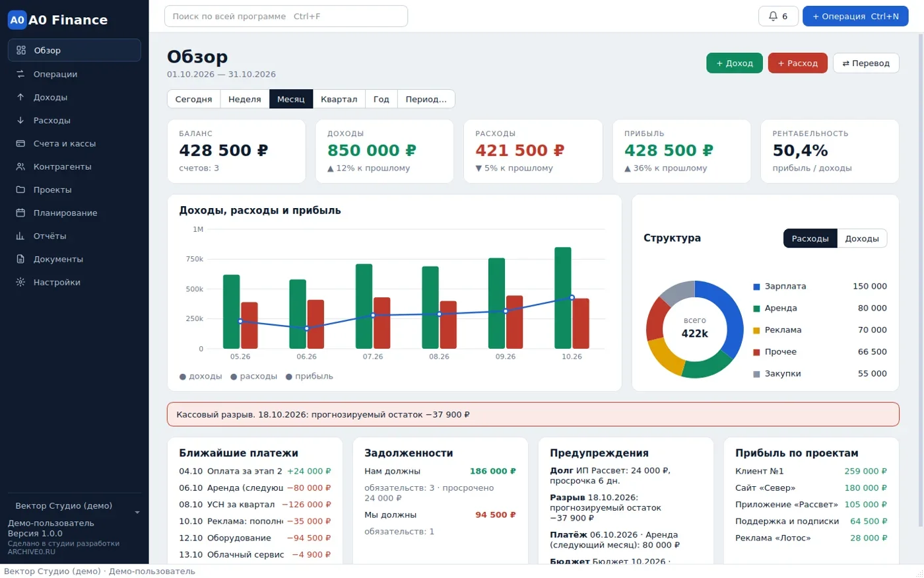Viewport: 924px width, 578px height.
Task: Click the Документы file icon
Action: [20, 259]
